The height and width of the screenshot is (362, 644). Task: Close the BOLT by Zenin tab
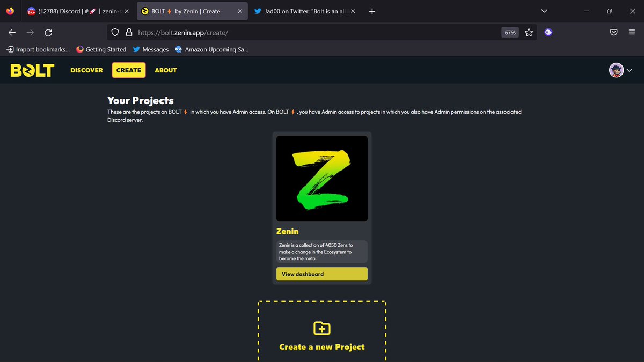(x=240, y=11)
